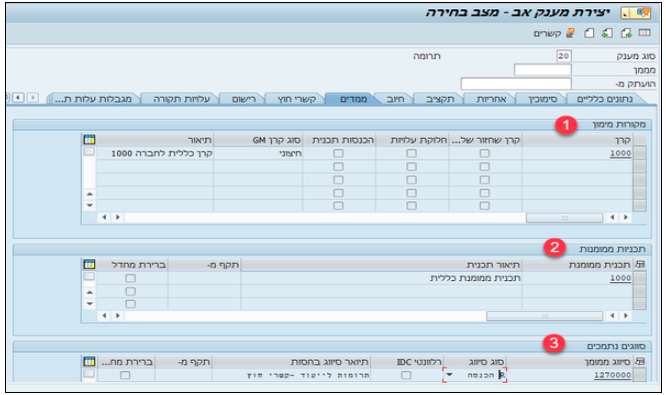Click the ממומן input field

coord(542,70)
